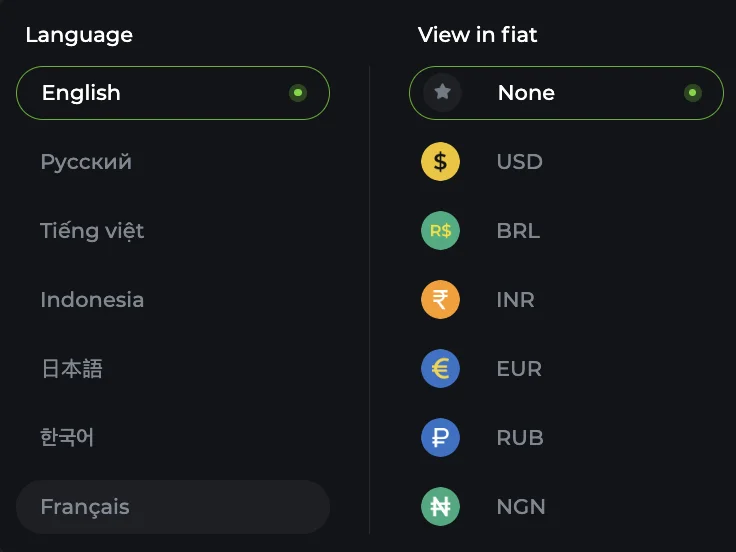Click the blue ruble RUB icon

tap(440, 437)
